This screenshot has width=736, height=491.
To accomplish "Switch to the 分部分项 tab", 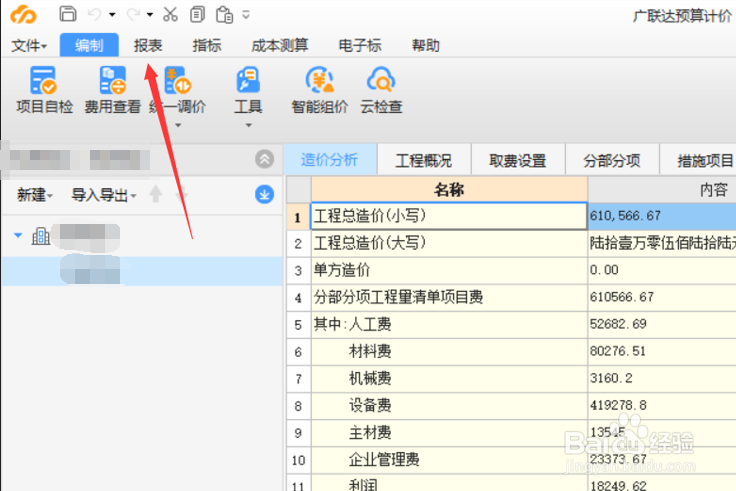I will tap(612, 161).
